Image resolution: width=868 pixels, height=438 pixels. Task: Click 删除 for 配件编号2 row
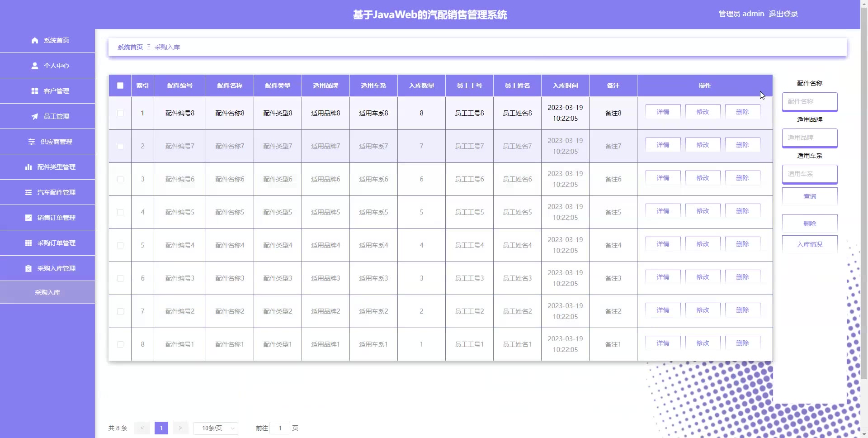(x=742, y=310)
